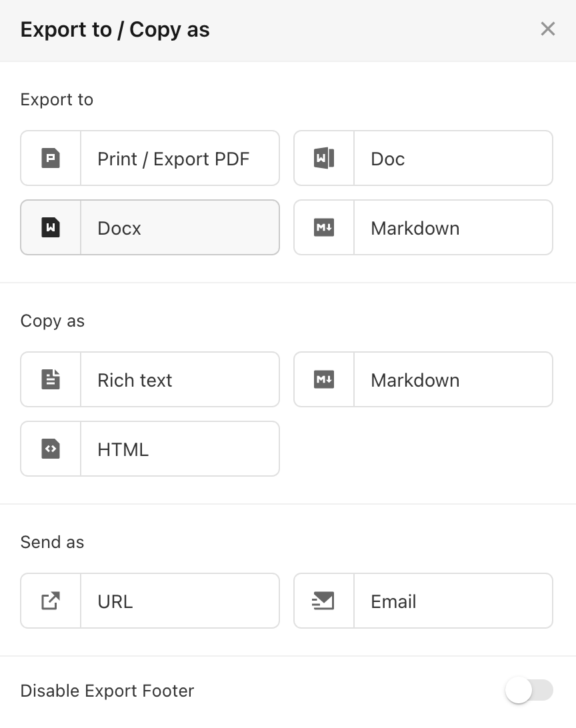The height and width of the screenshot is (728, 576).
Task: Send the document as Email
Action: 423,601
